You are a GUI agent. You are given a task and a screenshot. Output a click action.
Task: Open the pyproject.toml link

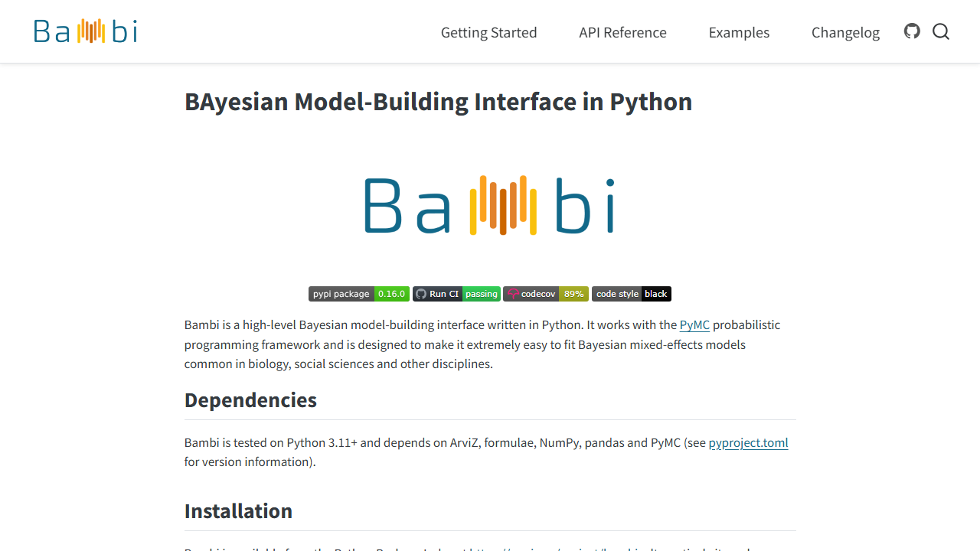point(748,443)
